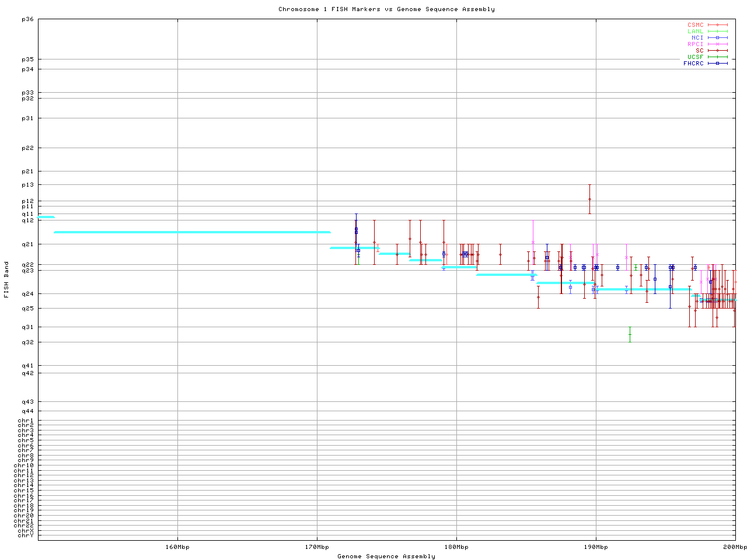Click the SC legend marker symbol

717,51
